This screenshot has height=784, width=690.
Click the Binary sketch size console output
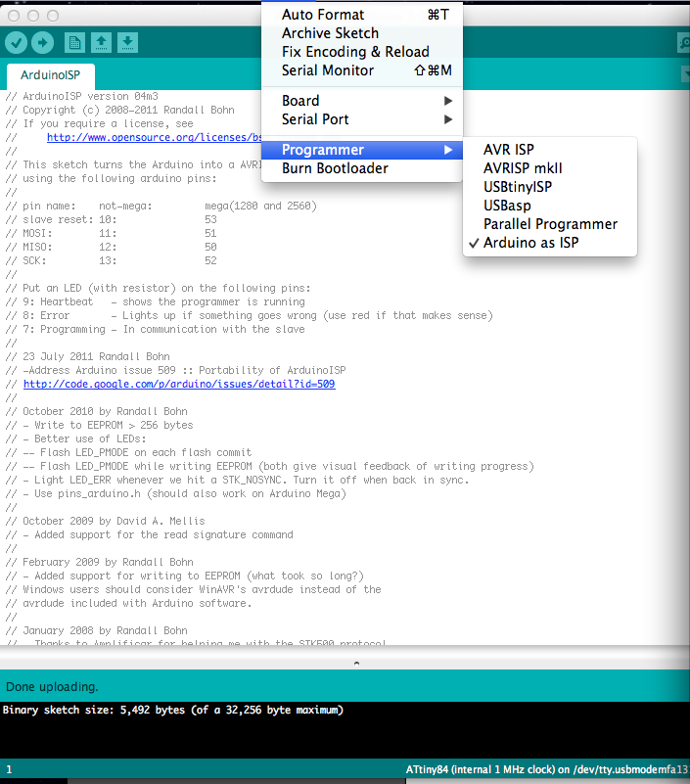[173, 710]
